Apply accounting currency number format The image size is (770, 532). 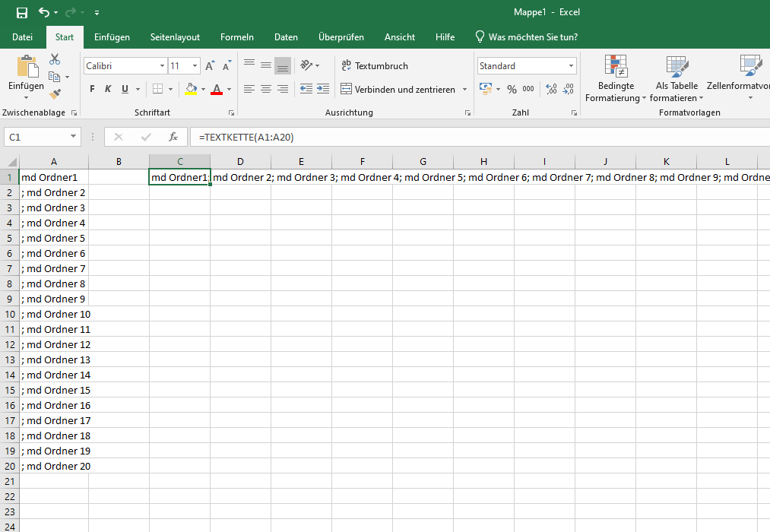[486, 89]
